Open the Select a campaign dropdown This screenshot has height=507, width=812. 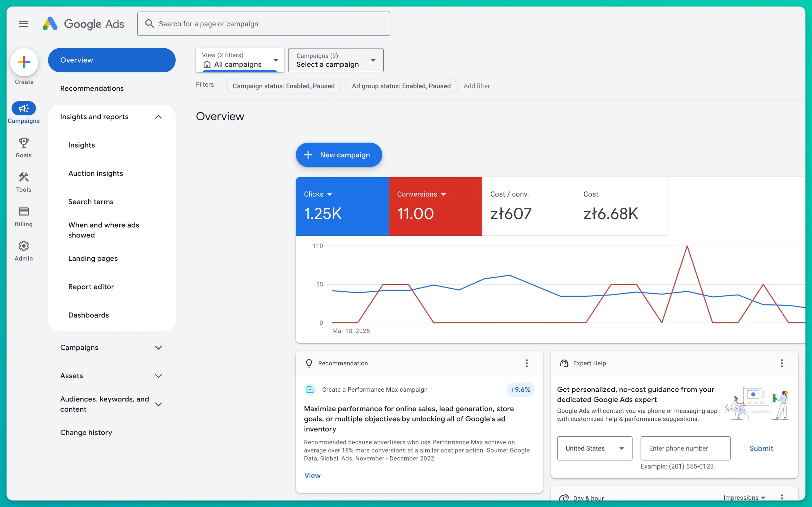[x=336, y=60]
